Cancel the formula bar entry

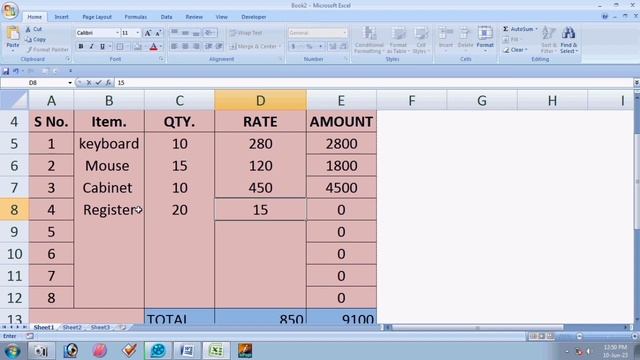pyautogui.click(x=89, y=83)
